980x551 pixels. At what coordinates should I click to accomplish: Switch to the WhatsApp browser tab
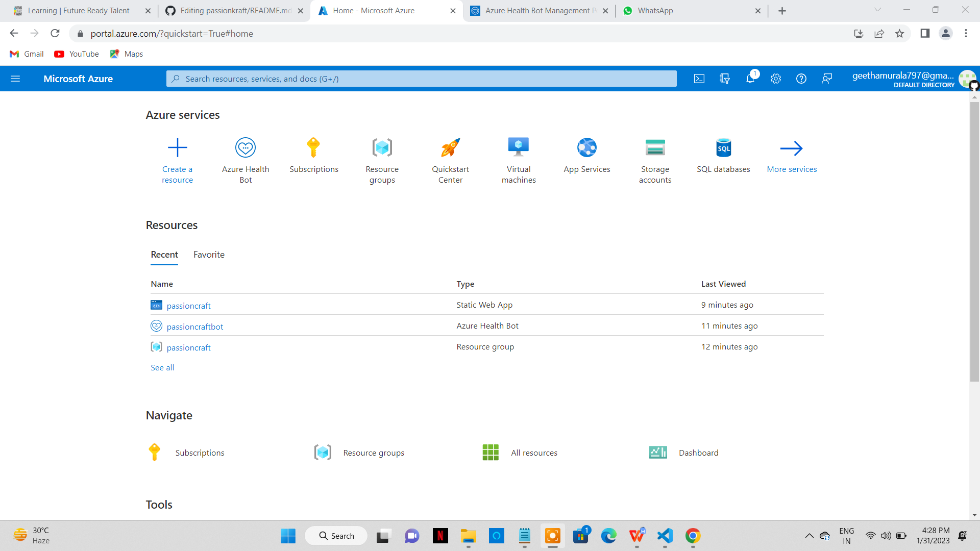(x=655, y=10)
